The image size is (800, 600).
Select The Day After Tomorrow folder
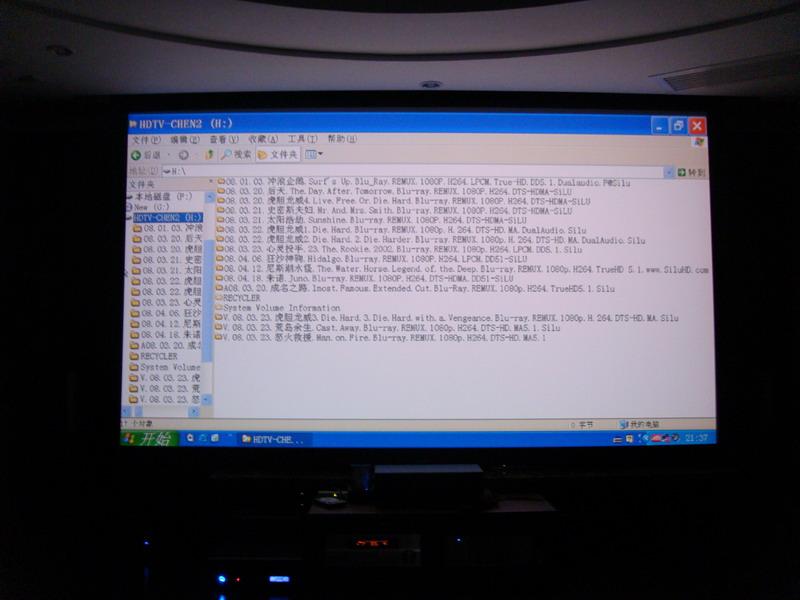point(394,192)
